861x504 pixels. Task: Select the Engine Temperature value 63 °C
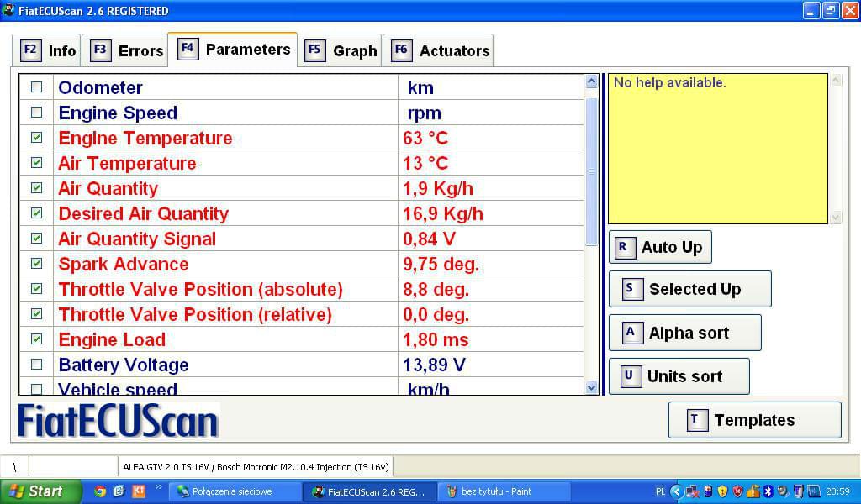pos(425,138)
